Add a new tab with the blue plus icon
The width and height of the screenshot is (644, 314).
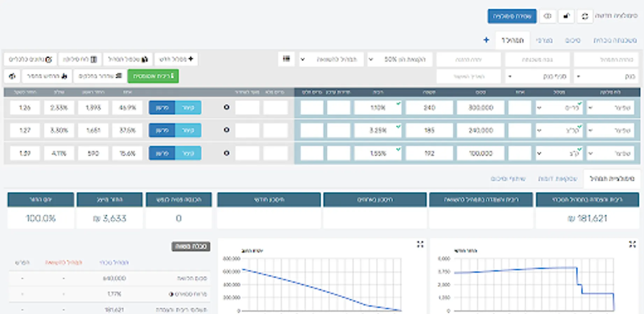[x=486, y=40]
